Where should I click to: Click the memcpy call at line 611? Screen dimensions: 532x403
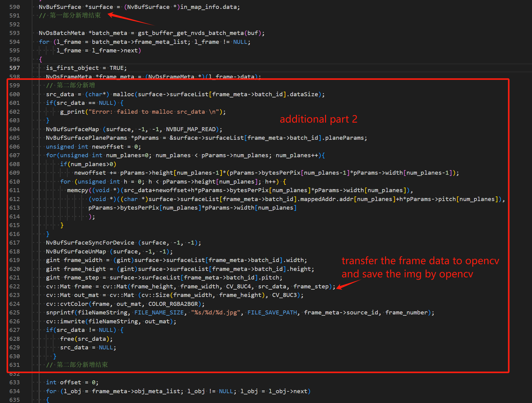[78, 190]
